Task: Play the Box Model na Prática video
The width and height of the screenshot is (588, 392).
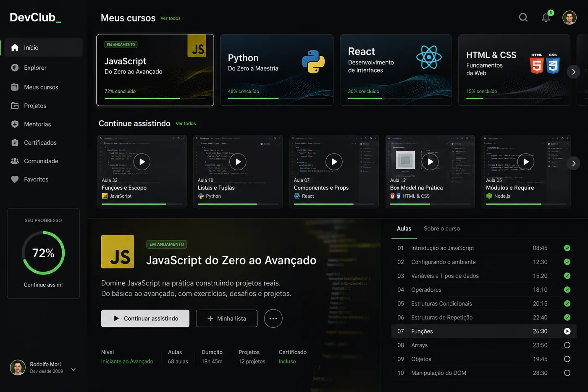Action: 430,162
